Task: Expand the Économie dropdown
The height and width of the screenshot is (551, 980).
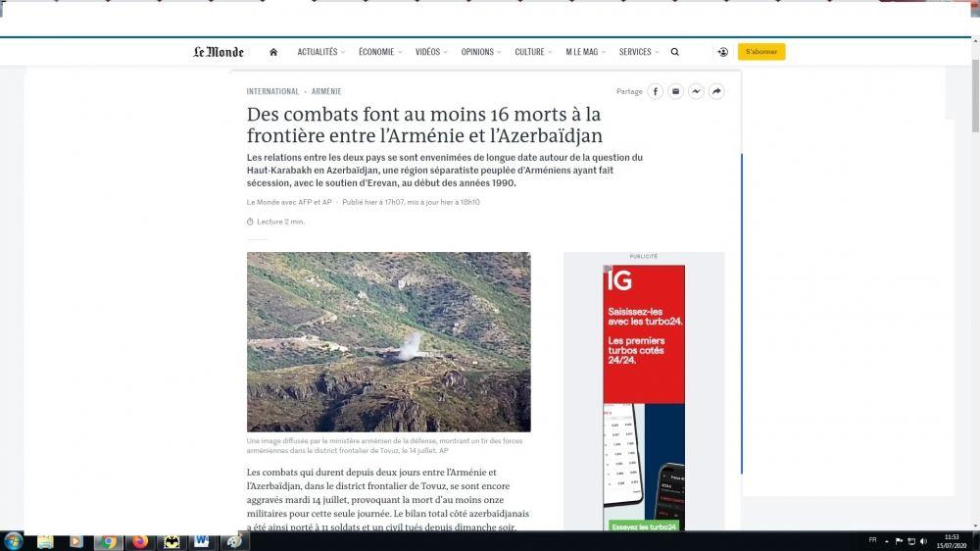Action: pyautogui.click(x=379, y=52)
